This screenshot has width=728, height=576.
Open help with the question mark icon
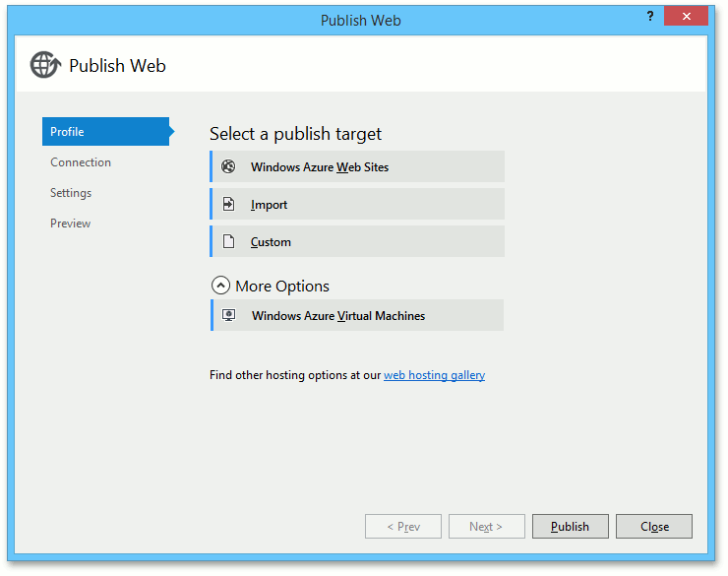(x=650, y=17)
